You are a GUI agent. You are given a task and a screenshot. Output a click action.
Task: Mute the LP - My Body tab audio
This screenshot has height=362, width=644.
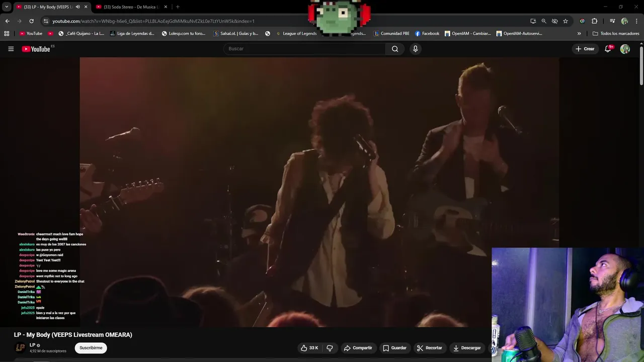click(x=77, y=7)
